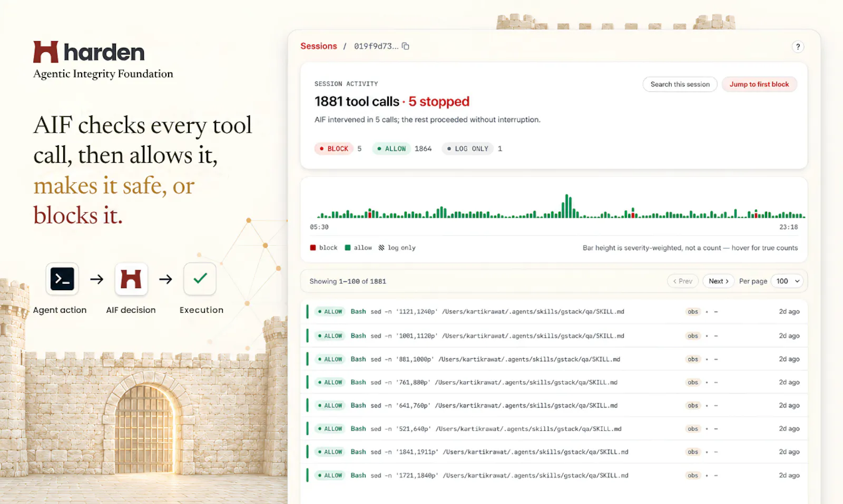
Task: Open the sed '1001,1120p' row
Action: [x=554, y=335]
